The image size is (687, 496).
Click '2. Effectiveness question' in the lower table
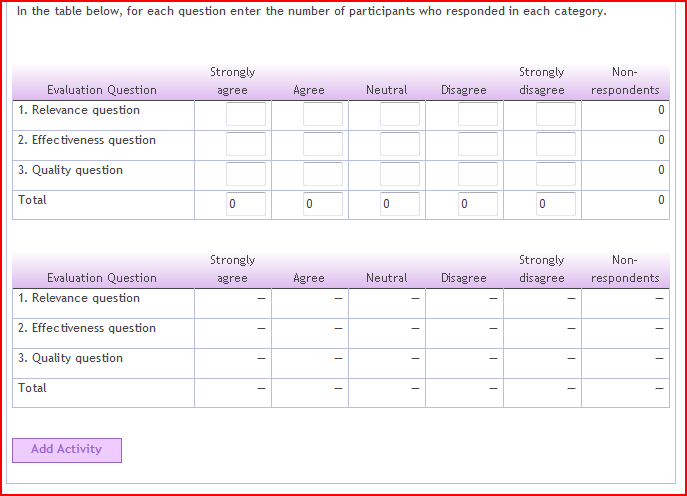pyautogui.click(x=87, y=328)
